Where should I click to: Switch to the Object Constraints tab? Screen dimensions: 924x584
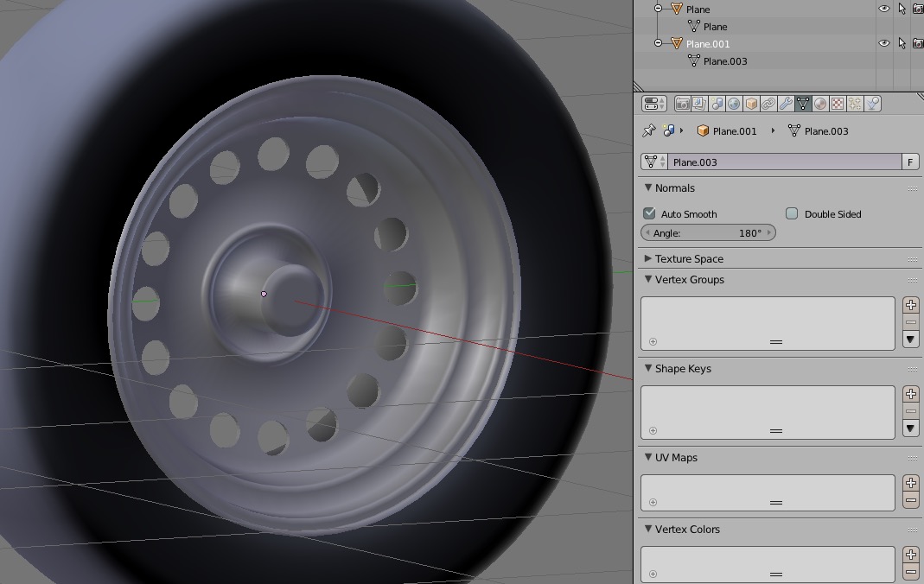tap(768, 105)
